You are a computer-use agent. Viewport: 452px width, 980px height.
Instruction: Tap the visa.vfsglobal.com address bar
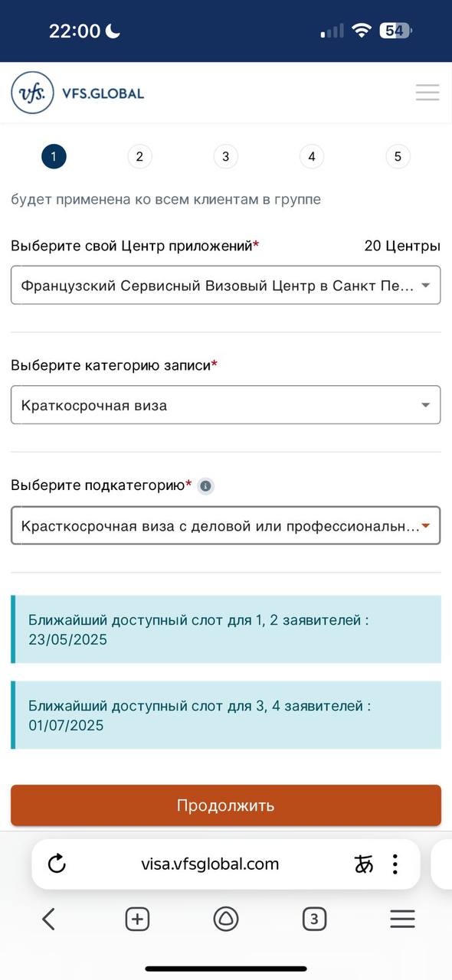(x=210, y=864)
